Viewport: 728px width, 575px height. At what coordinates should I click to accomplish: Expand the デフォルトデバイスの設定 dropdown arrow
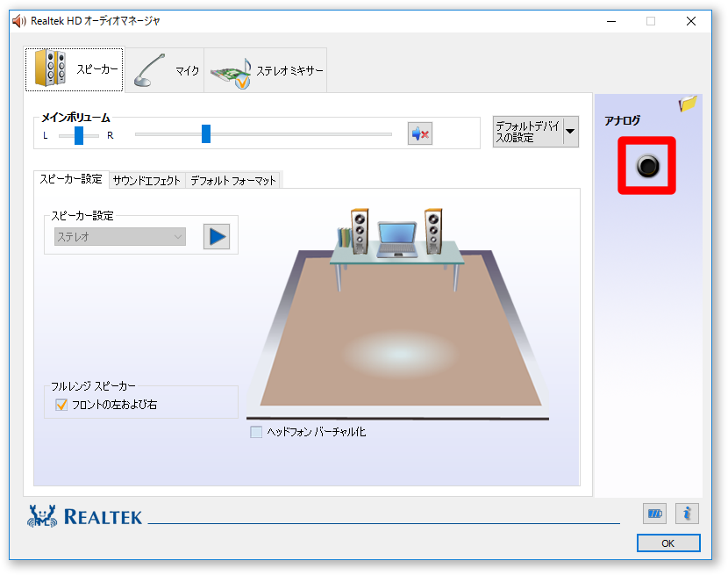[x=571, y=132]
